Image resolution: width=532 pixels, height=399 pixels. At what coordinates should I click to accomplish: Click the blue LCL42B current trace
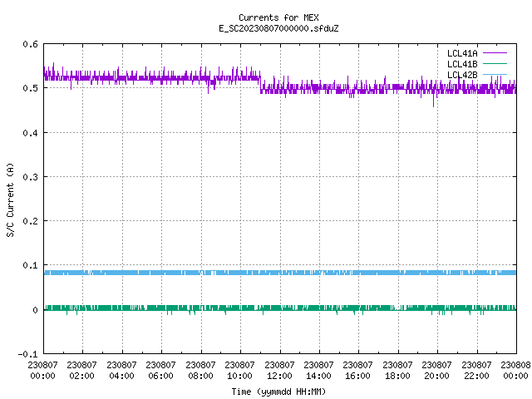tap(280, 273)
